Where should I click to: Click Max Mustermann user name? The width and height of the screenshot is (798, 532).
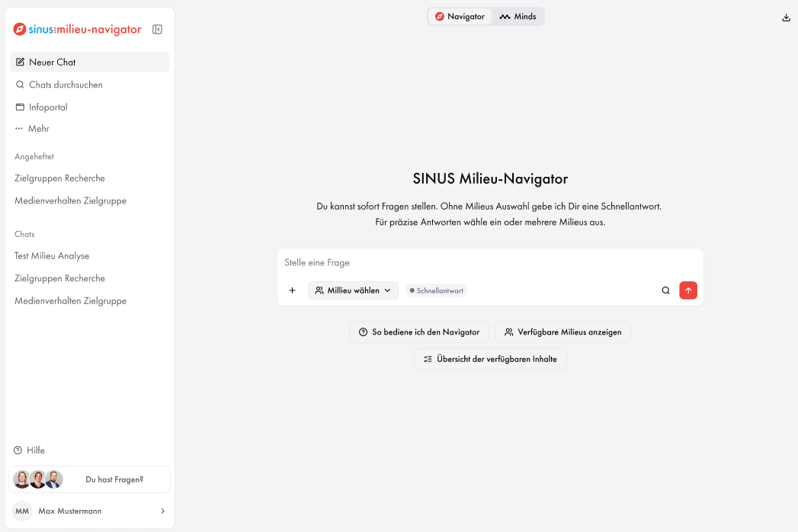click(x=69, y=511)
